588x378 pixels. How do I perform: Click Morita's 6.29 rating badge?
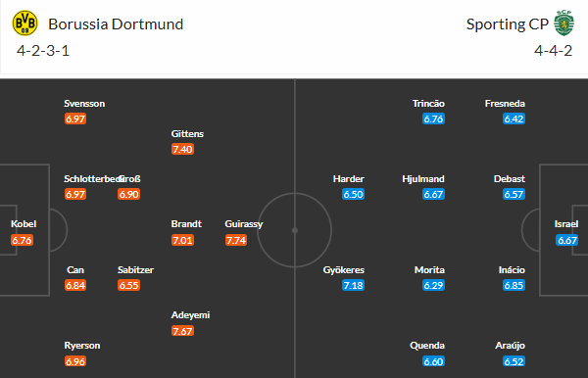point(433,286)
